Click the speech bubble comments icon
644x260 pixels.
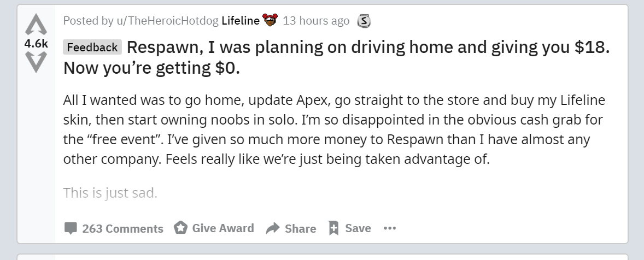tap(71, 228)
